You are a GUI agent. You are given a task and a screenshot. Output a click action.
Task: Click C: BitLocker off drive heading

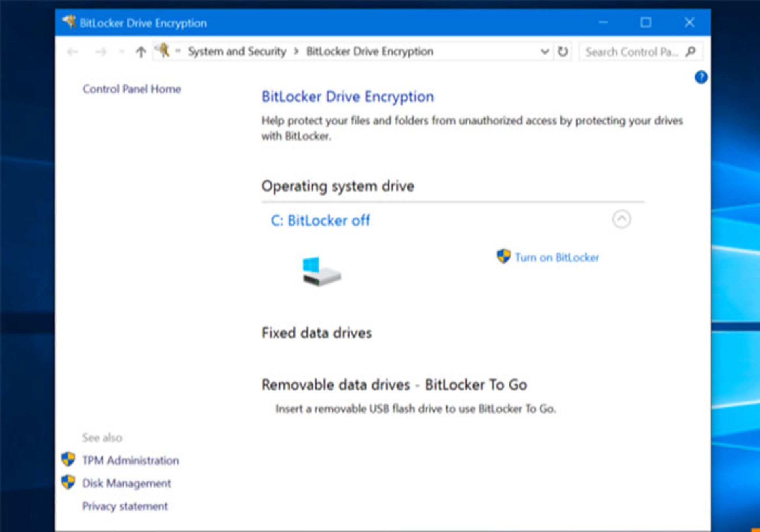tap(320, 220)
